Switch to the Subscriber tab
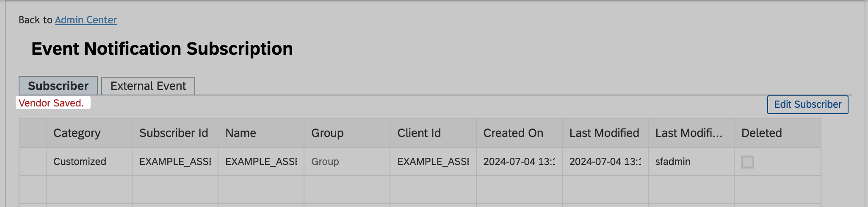This screenshot has height=207, width=868. point(58,86)
